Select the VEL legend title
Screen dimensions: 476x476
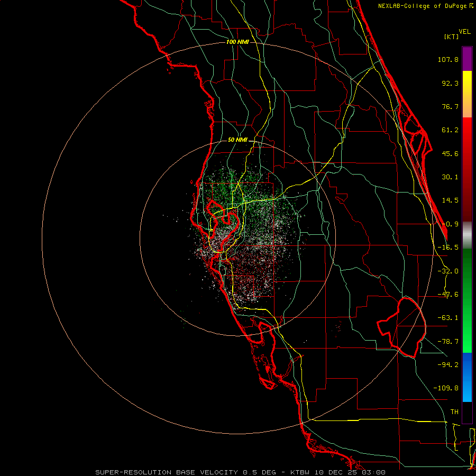pos(464,32)
